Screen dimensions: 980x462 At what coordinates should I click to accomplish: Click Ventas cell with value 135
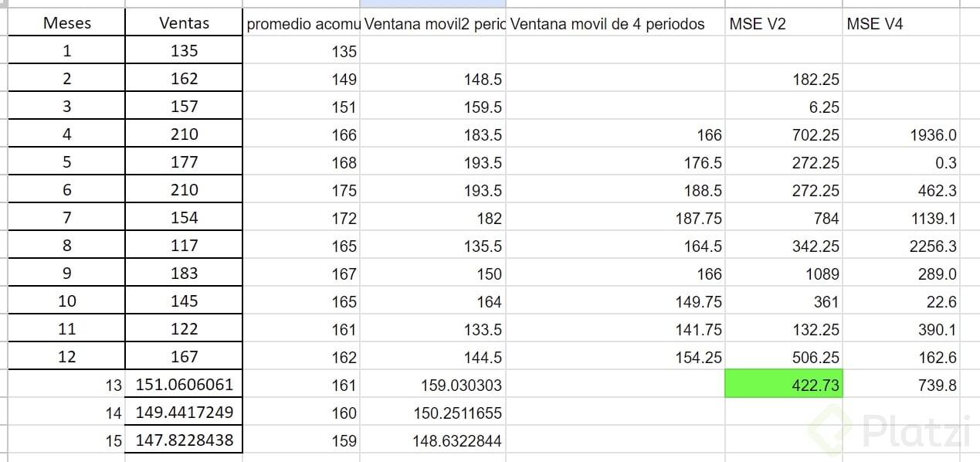(x=184, y=51)
